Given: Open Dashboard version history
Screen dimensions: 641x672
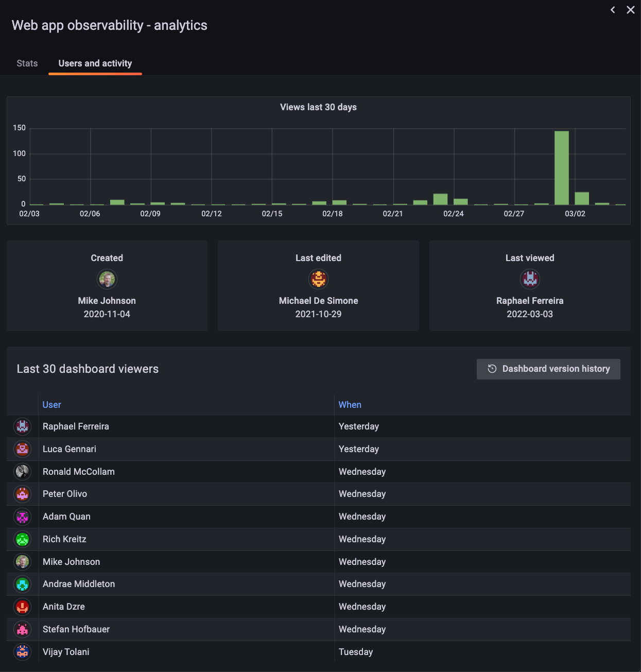Looking at the screenshot, I should (x=548, y=369).
